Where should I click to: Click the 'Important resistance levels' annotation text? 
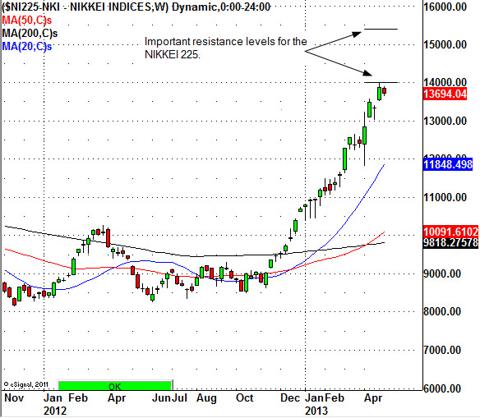tap(225, 48)
